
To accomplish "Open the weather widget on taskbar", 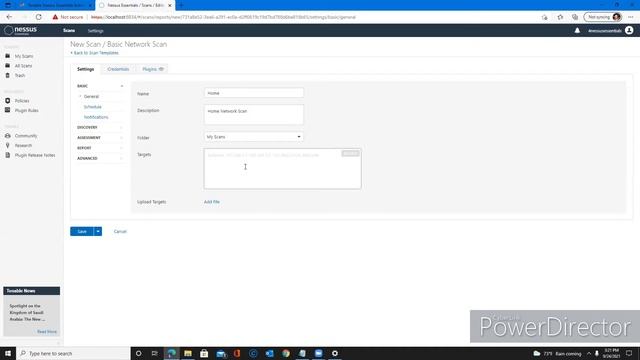I will tap(557, 353).
